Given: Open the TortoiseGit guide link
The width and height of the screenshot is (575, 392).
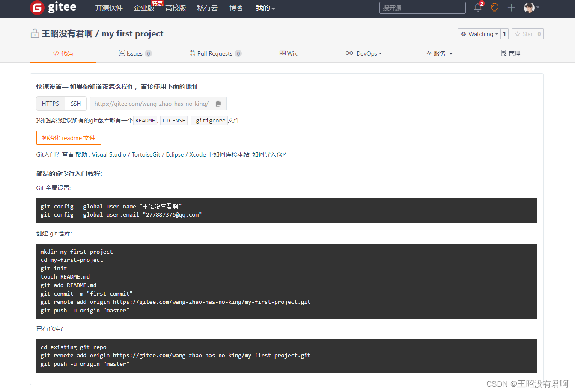Looking at the screenshot, I should tap(146, 154).
